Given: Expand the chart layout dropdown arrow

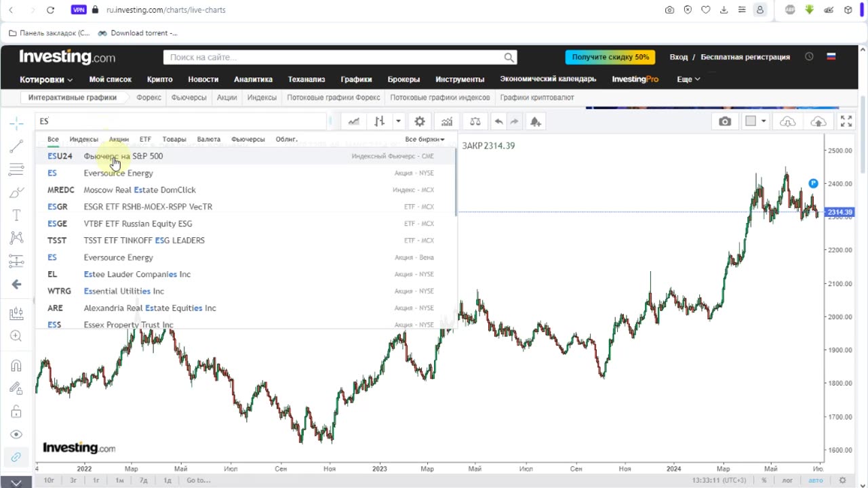Looking at the screenshot, I should coord(764,121).
